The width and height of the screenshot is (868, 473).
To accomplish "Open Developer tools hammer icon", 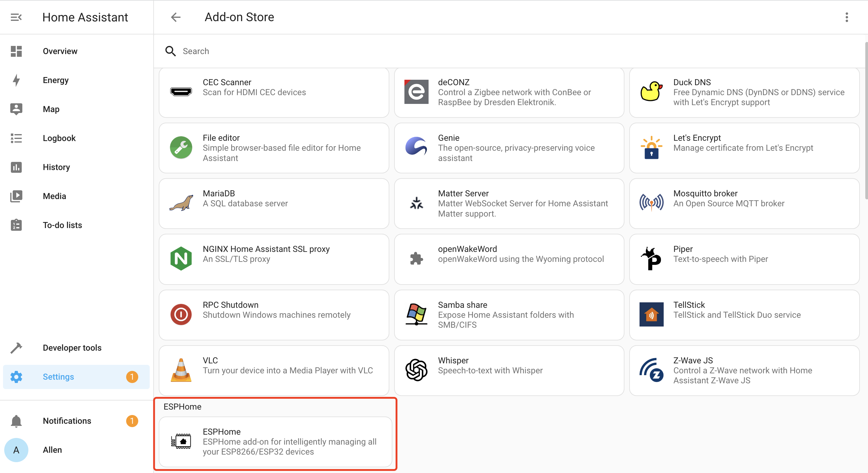I will pos(16,348).
